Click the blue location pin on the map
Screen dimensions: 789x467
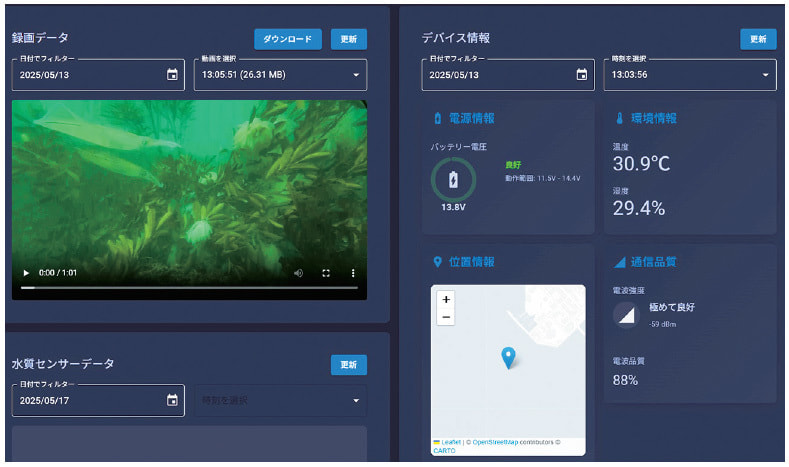coord(508,357)
